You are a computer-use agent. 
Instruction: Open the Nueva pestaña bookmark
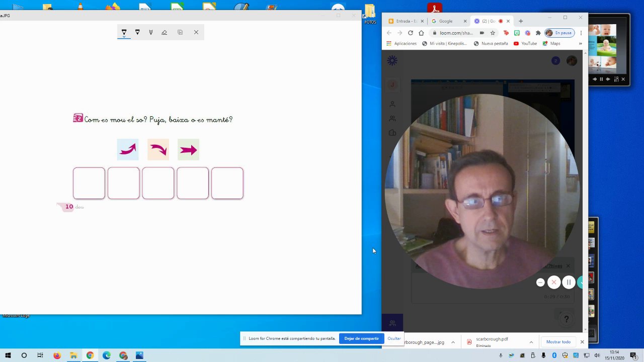coord(491,44)
